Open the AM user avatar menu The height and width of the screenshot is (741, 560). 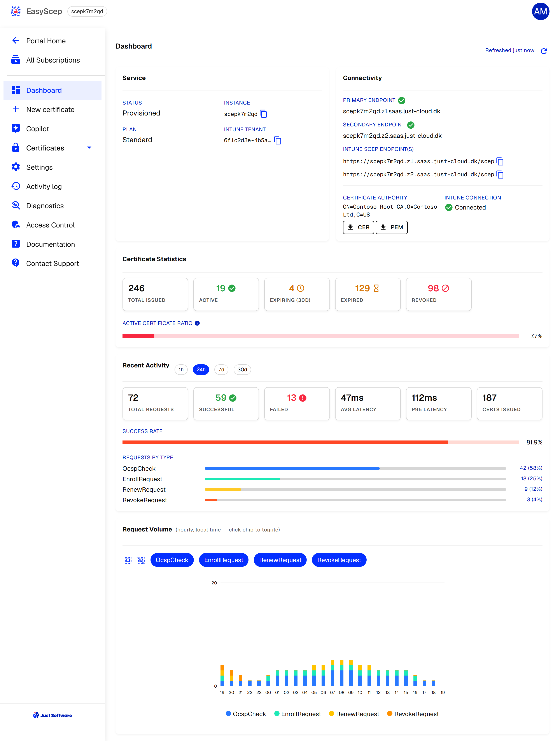coord(540,11)
